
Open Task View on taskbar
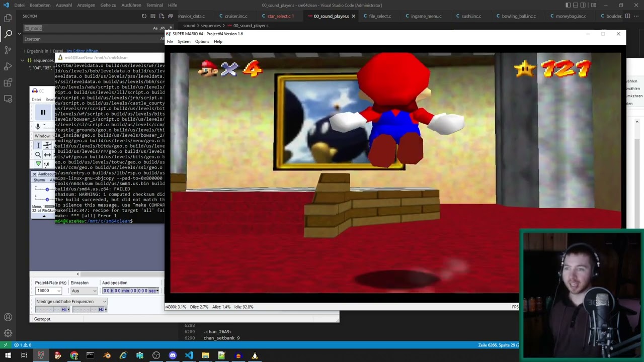coord(24,355)
